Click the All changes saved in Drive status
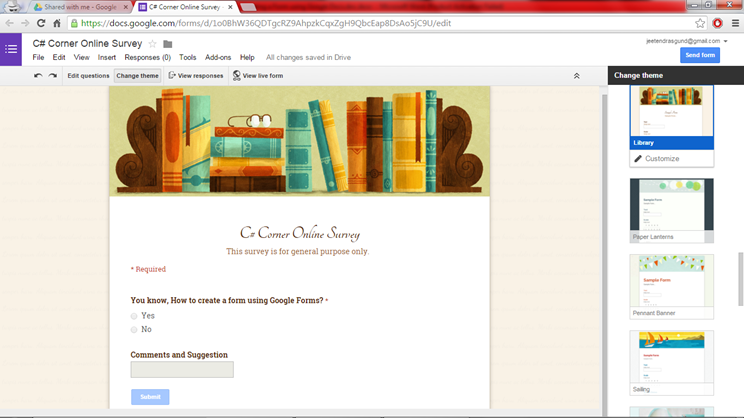 (308, 57)
